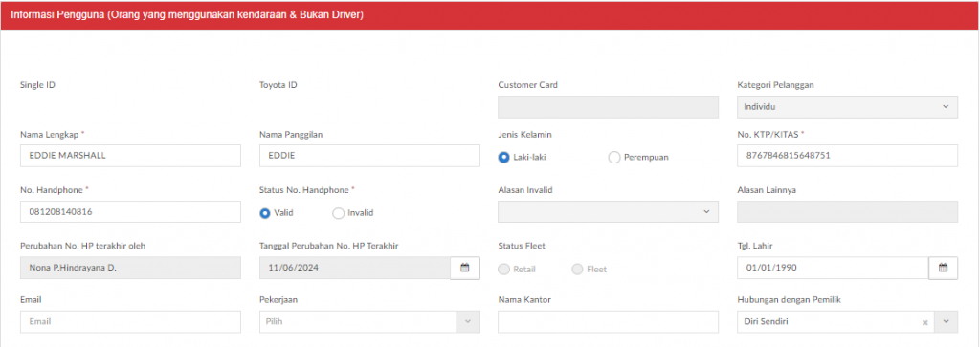980x347 pixels.
Task: Open calendar picker for Tgl. Lahir
Action: 943,268
